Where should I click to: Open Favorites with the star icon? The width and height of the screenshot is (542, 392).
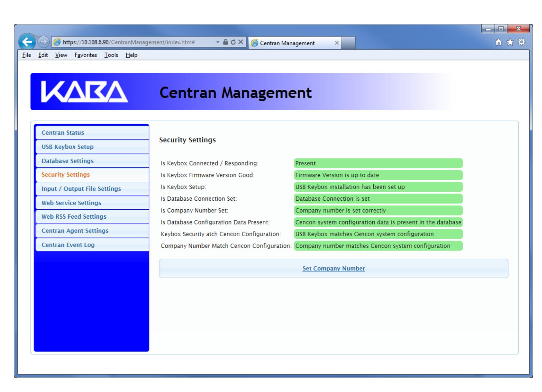tap(510, 43)
